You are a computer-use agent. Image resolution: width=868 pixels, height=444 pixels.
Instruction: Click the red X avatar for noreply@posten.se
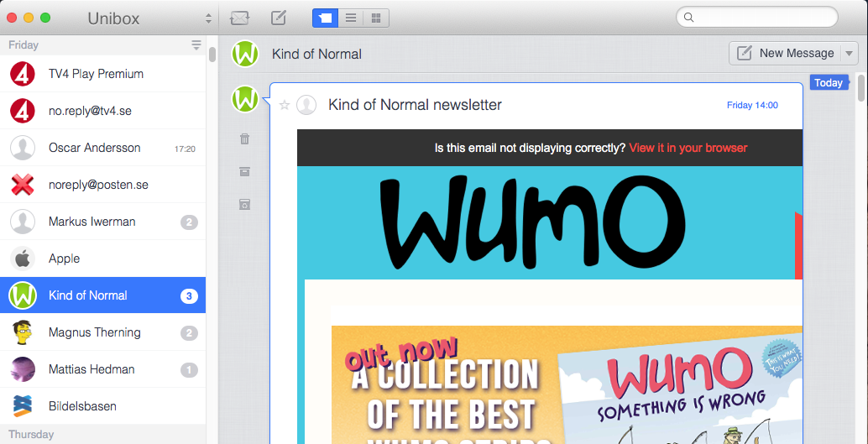tap(23, 185)
